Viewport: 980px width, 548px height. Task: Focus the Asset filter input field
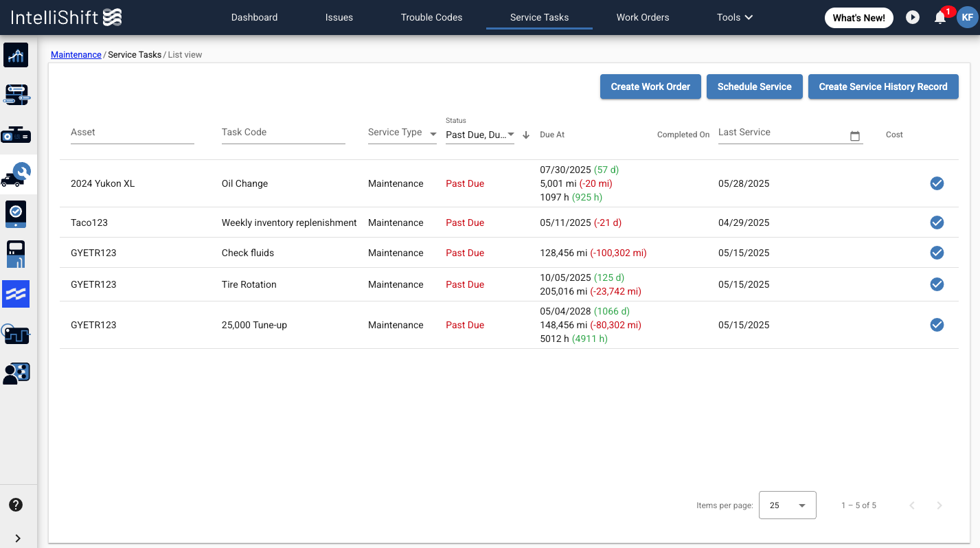[x=133, y=133]
